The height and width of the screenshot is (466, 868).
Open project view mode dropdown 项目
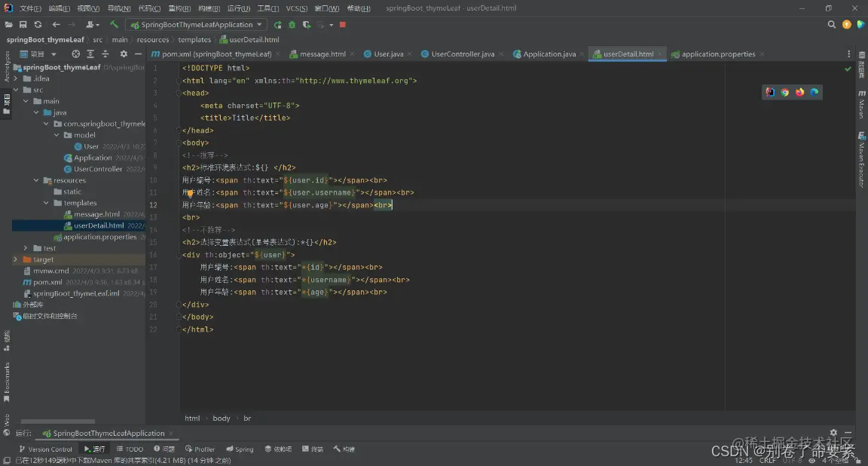38,54
